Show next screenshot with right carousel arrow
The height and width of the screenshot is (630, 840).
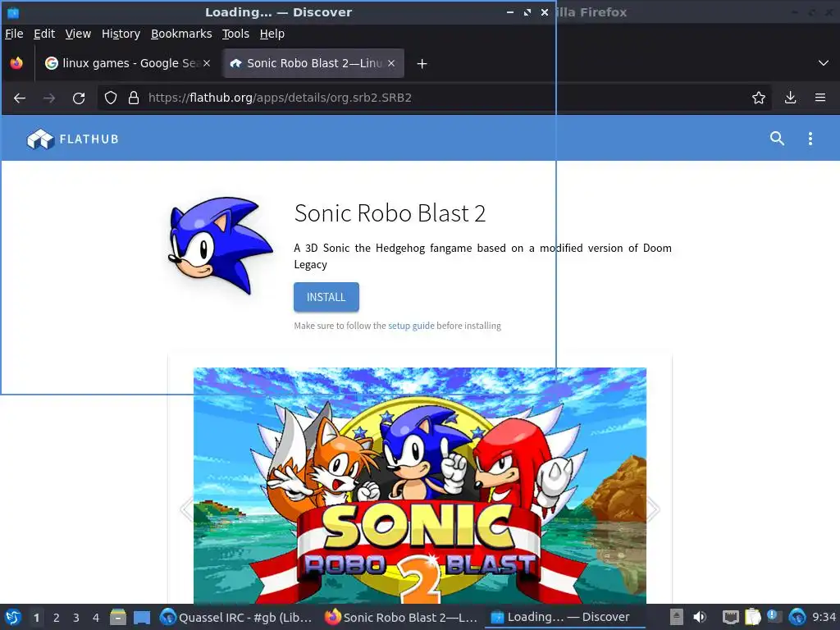click(x=653, y=509)
